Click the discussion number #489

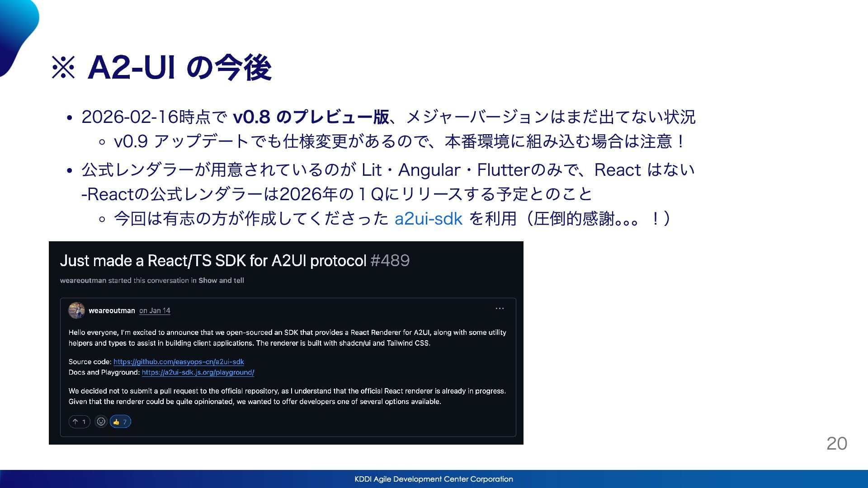[390, 261]
